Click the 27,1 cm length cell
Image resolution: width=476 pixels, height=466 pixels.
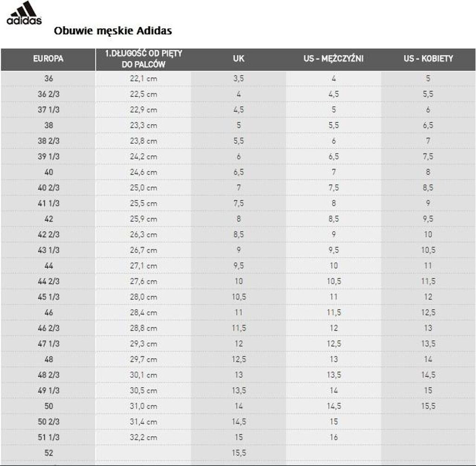[144, 266]
